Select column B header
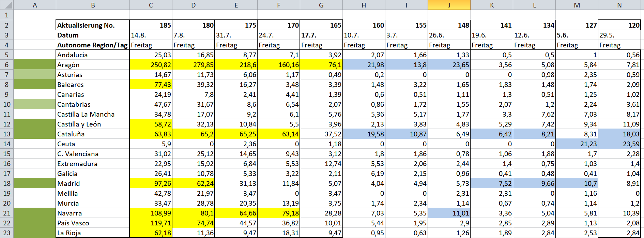 tap(93, 5)
